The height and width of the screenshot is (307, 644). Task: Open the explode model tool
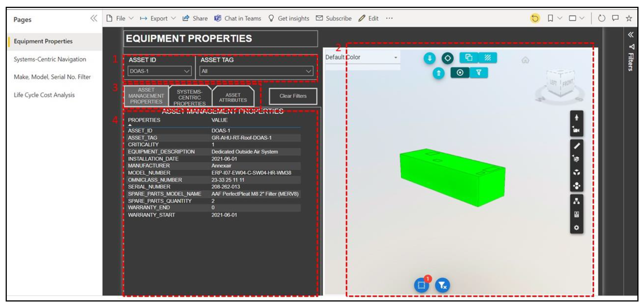pos(577,172)
